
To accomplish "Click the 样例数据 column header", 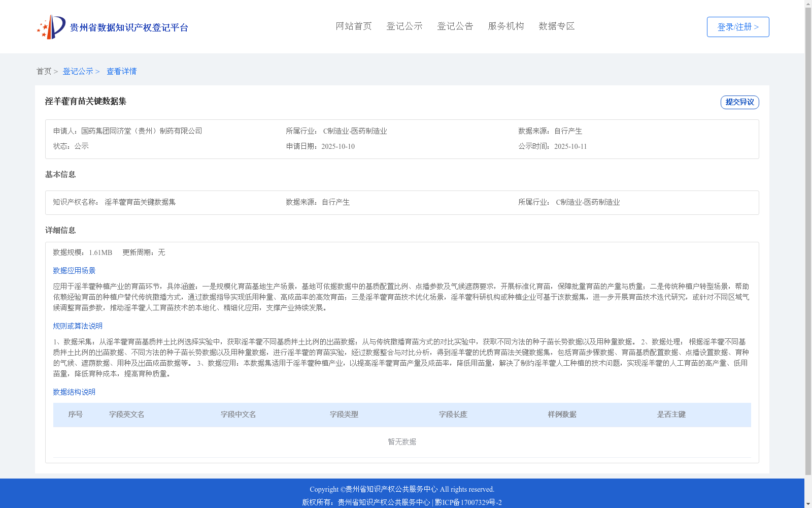I will 562,415.
